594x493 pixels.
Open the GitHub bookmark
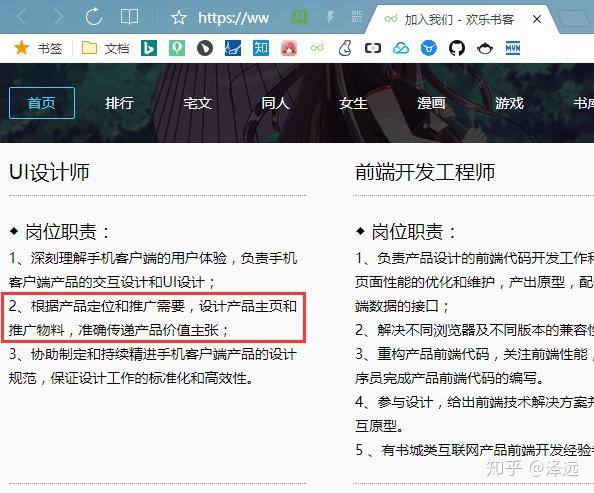(x=457, y=48)
